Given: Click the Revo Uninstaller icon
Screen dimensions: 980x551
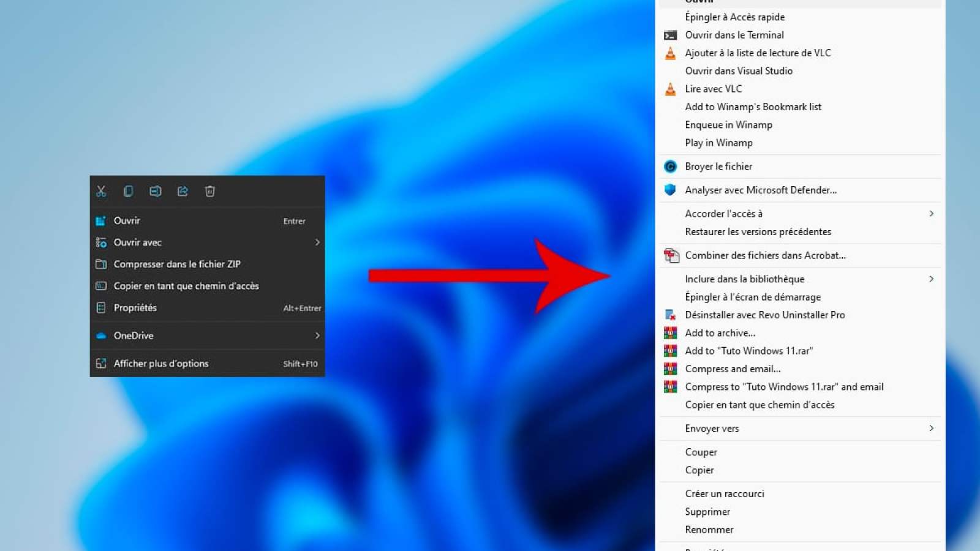Looking at the screenshot, I should (671, 315).
